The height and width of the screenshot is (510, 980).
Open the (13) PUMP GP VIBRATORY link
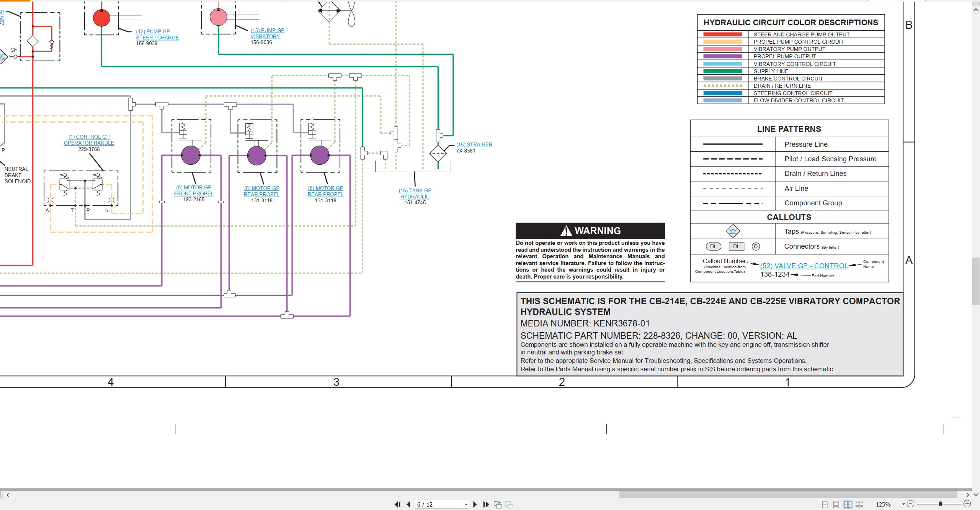click(x=267, y=33)
